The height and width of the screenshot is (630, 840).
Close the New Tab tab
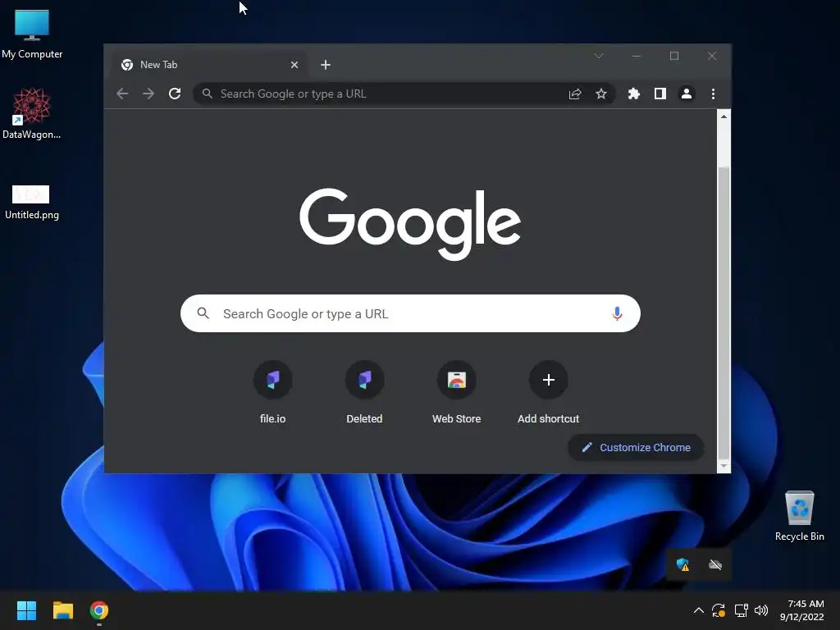[x=294, y=65]
